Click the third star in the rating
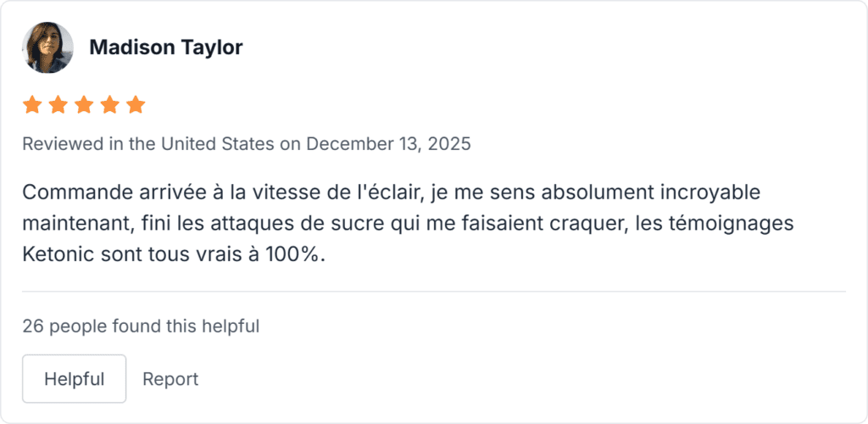This screenshot has height=424, width=868. pos(84,105)
